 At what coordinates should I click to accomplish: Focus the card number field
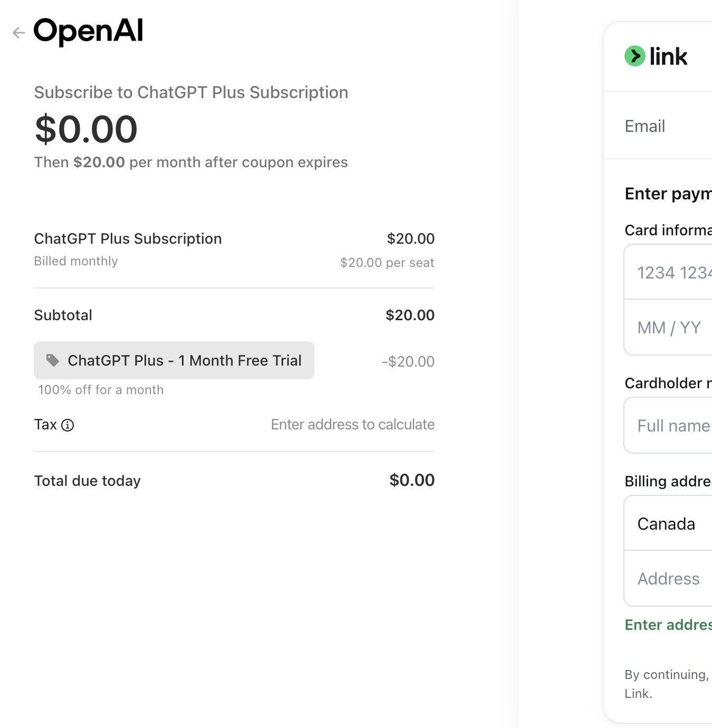[x=668, y=272]
